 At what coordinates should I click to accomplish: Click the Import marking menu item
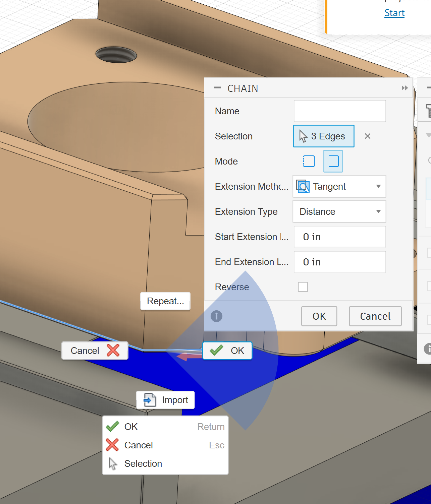pos(165,400)
